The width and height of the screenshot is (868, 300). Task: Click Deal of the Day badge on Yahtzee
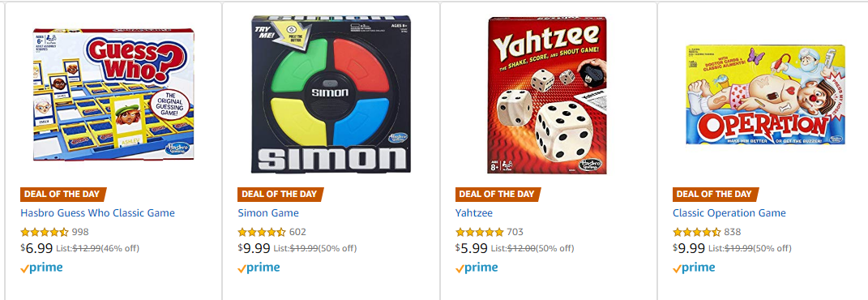[x=498, y=195]
